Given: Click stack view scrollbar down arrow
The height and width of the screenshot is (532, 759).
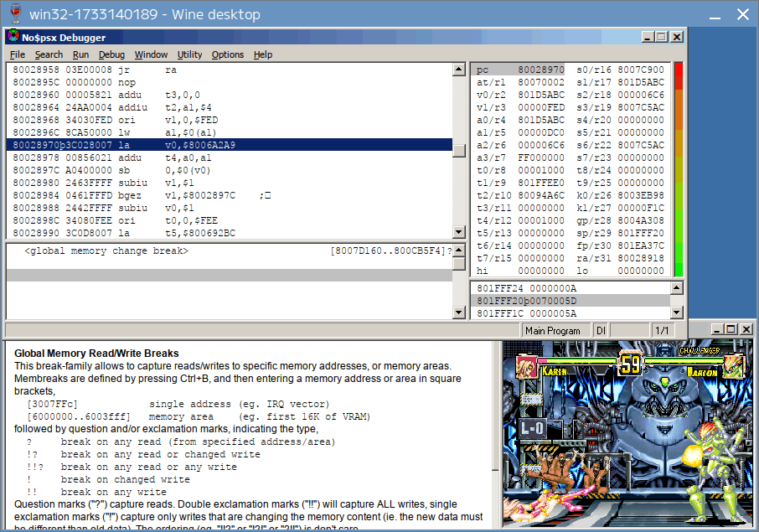Looking at the screenshot, I should click(x=677, y=312).
